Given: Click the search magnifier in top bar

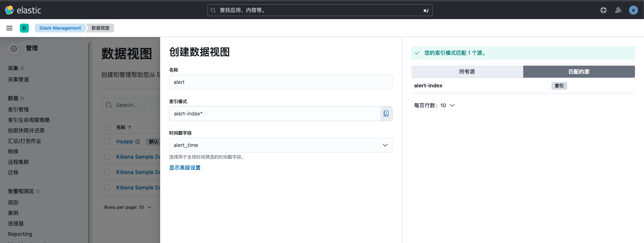Looking at the screenshot, I should pyautogui.click(x=213, y=10).
